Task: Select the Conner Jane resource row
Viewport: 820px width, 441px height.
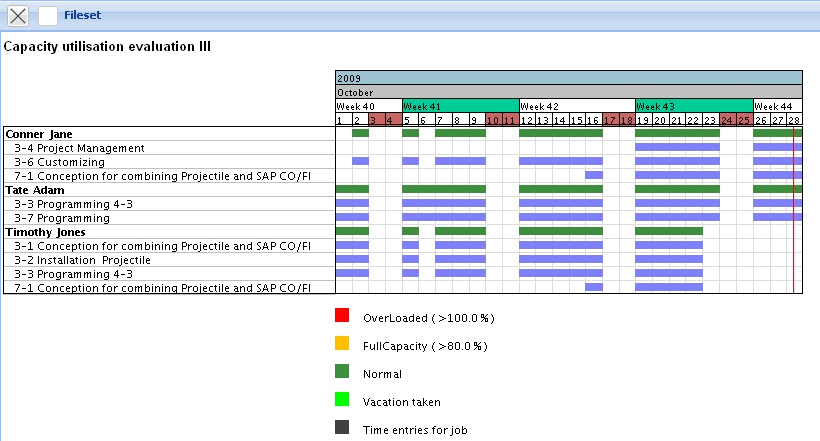Action: tap(40, 134)
